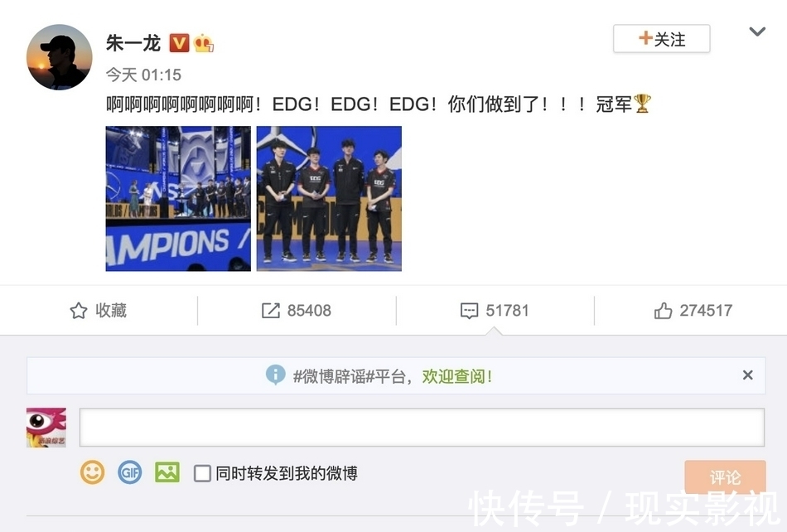Click the blue info icon in notice
The height and width of the screenshot is (532, 787).
click(276, 375)
